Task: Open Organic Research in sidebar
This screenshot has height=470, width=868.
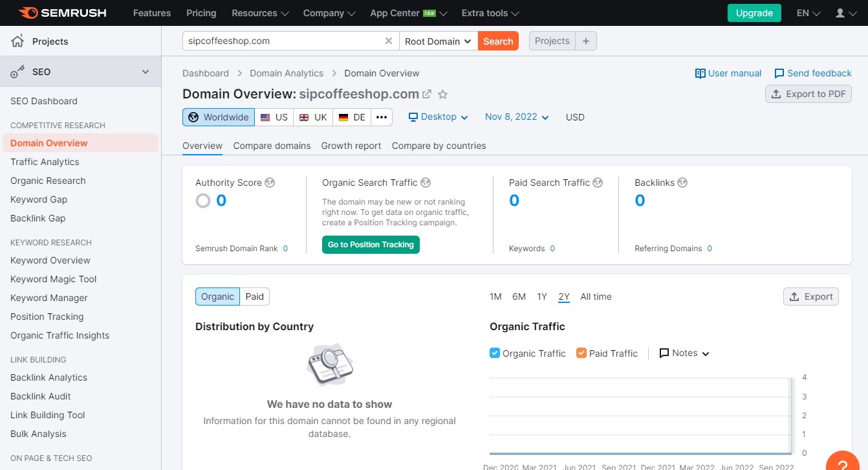Action: tap(48, 181)
